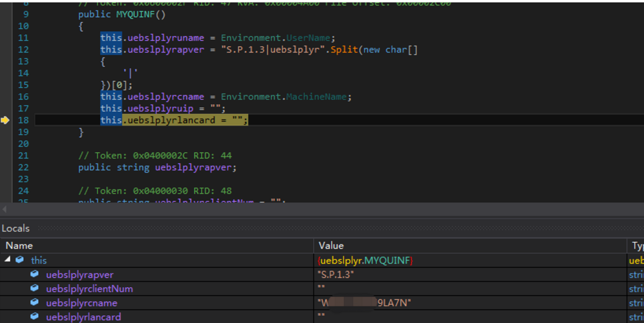Click the field icon before uebslplyrcname in Locals
Viewport: 644px width, 323px height.
coord(35,303)
